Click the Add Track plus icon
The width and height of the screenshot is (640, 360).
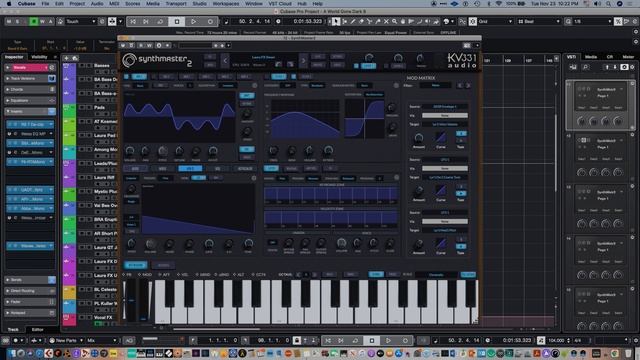[x=67, y=58]
